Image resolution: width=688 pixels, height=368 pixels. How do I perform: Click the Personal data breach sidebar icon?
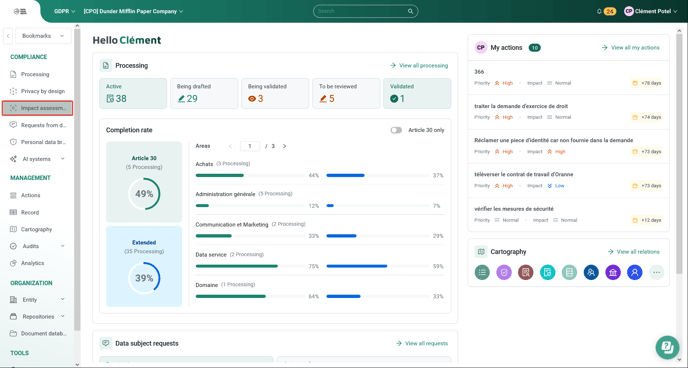13,142
